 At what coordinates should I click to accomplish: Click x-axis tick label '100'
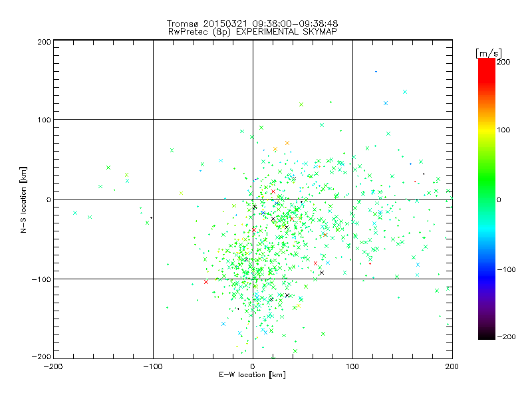coord(352,366)
